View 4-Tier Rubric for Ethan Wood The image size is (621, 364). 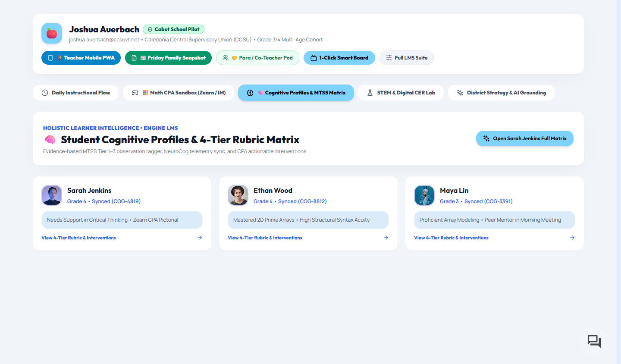coord(265,238)
